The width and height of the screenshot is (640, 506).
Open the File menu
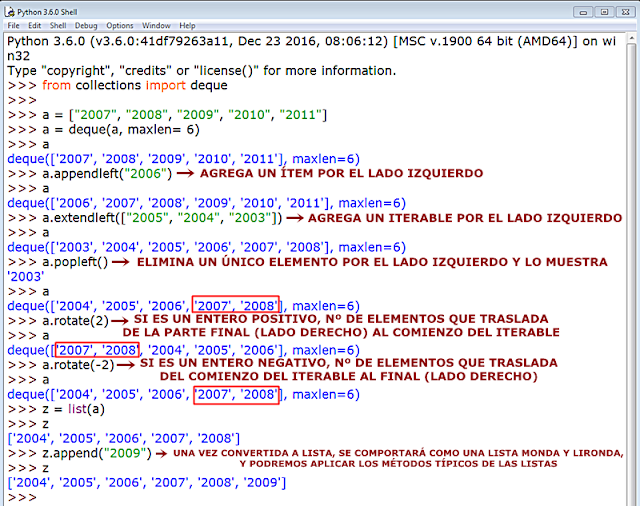(13, 26)
